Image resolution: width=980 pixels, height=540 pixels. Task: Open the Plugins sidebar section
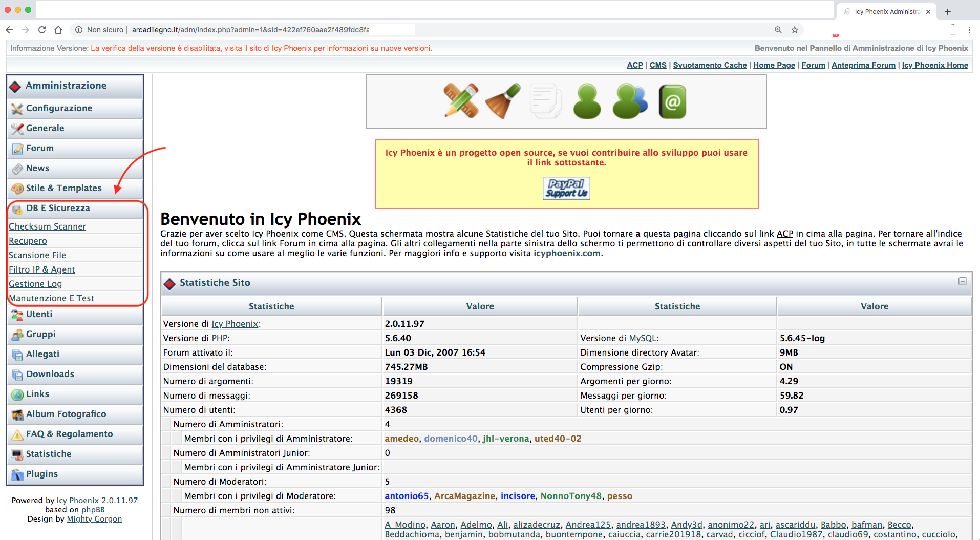tap(42, 474)
